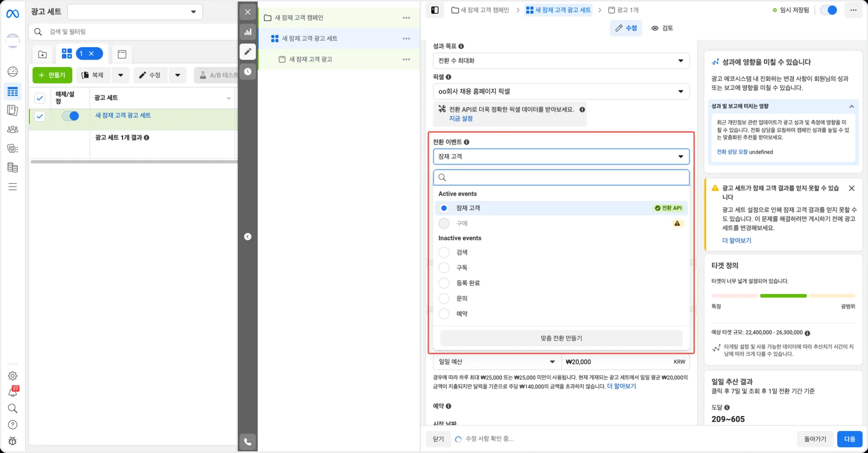Select the 잠재 고객 radio button
This screenshot has width=868, height=453.
444,208
